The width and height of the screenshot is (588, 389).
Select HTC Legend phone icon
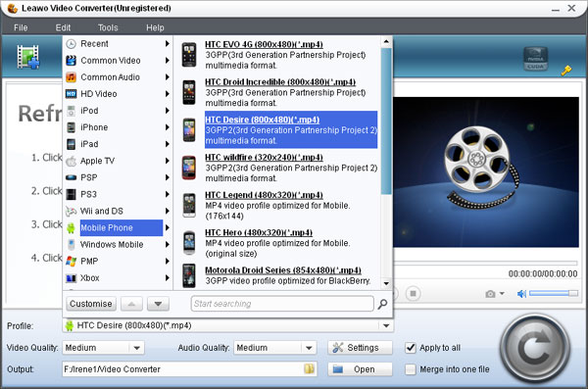tap(189, 205)
